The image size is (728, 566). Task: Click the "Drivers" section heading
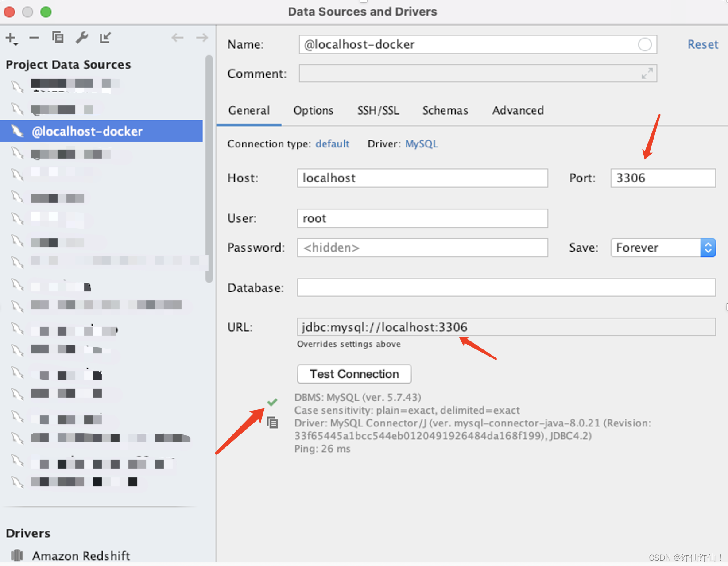tap(28, 533)
